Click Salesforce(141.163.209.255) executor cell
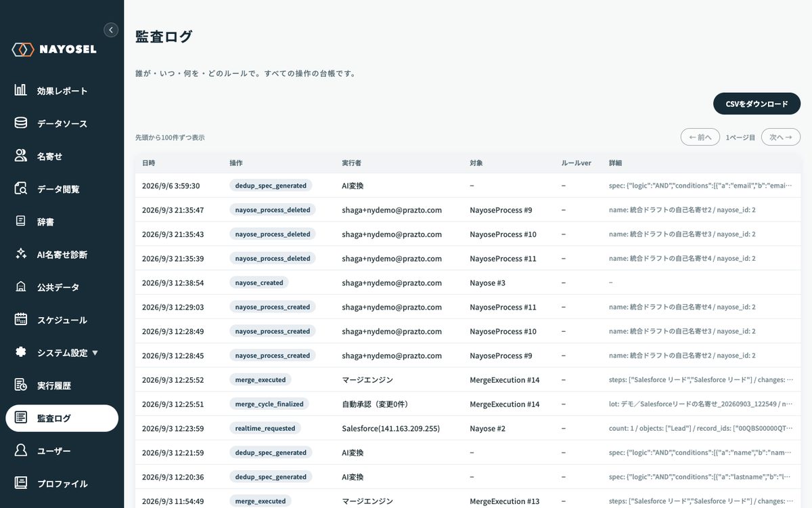Image resolution: width=812 pixels, height=508 pixels. coord(390,428)
